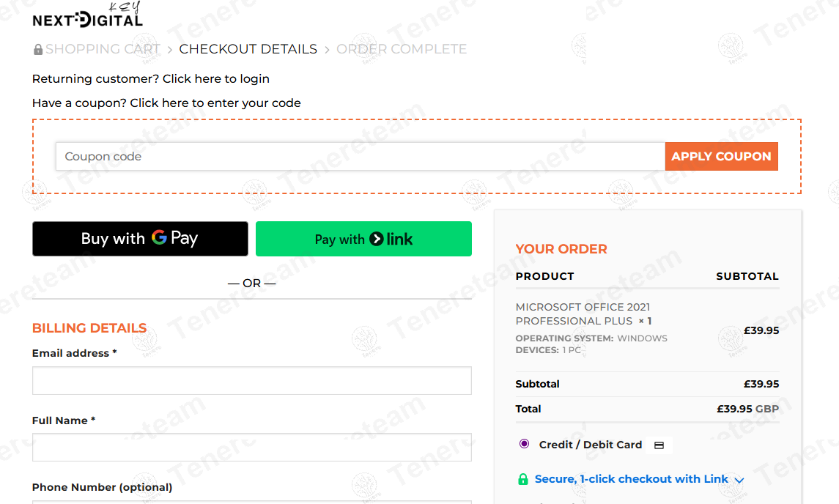Focus the Coupon code field

[x=361, y=157]
